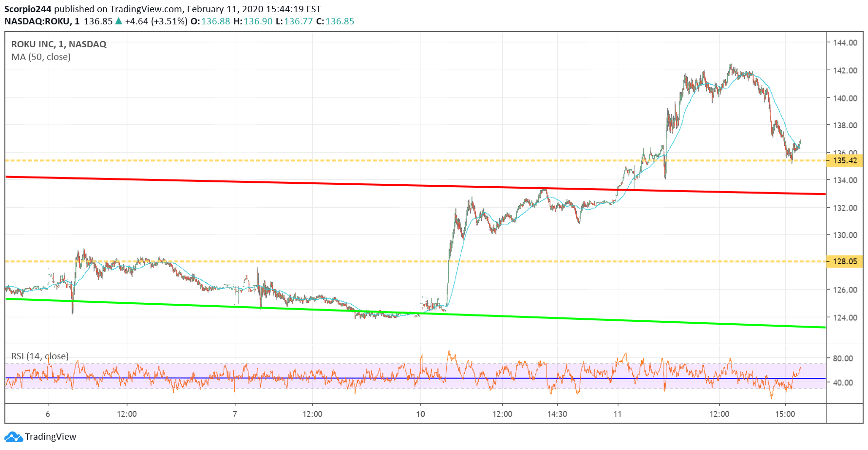
Task: Click the high value H:136.90
Action: pyautogui.click(x=253, y=21)
